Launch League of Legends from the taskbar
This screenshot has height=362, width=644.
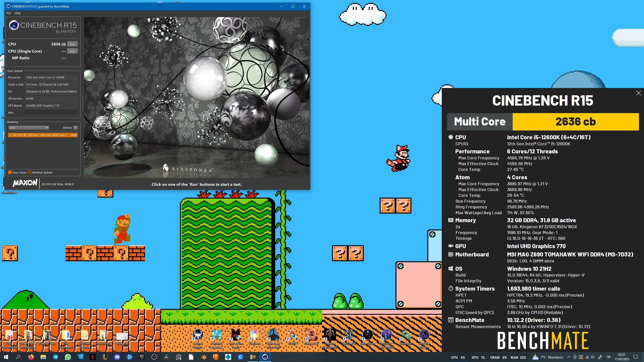click(x=105, y=357)
